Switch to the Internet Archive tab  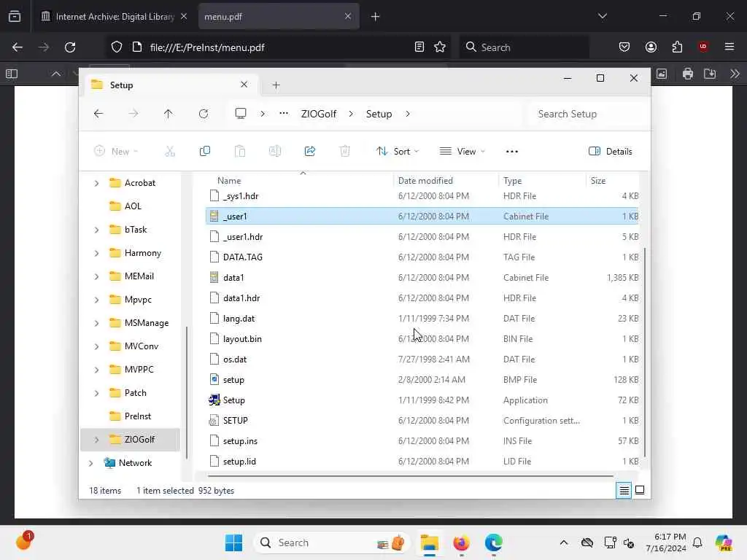click(113, 17)
